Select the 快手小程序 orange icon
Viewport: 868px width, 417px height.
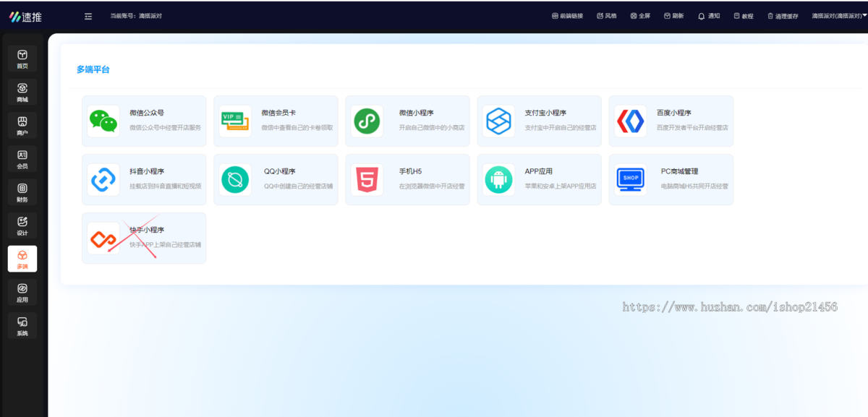click(103, 238)
